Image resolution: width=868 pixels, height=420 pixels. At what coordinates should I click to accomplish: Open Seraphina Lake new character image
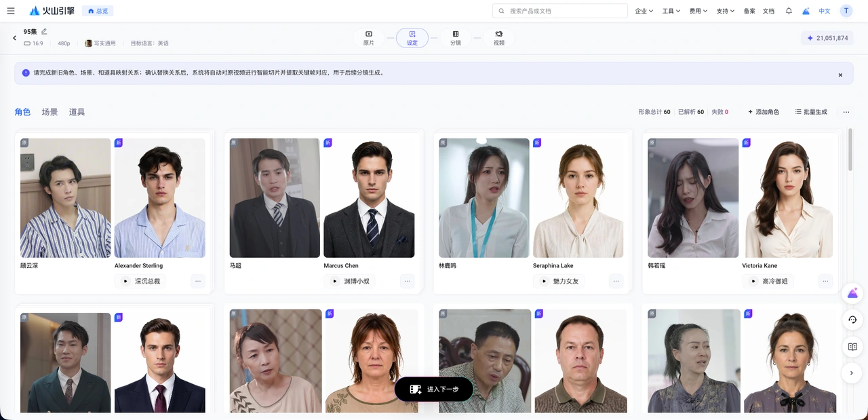click(x=578, y=198)
